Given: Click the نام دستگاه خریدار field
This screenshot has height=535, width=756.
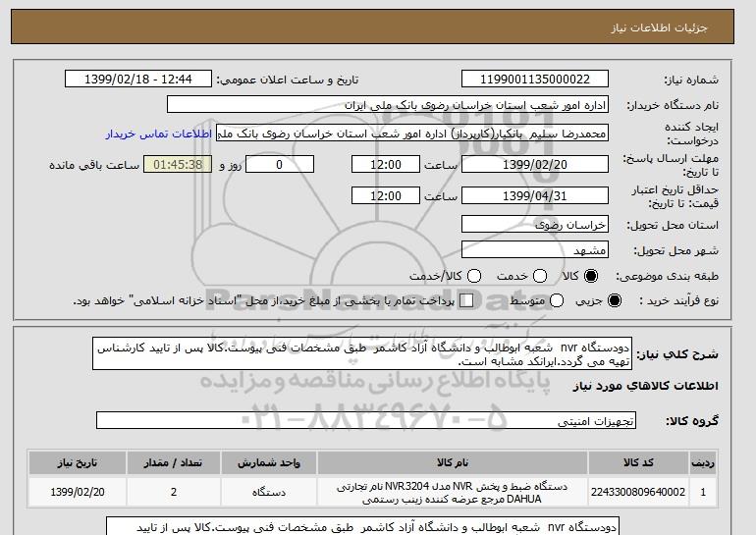Looking at the screenshot, I should click(388, 105).
